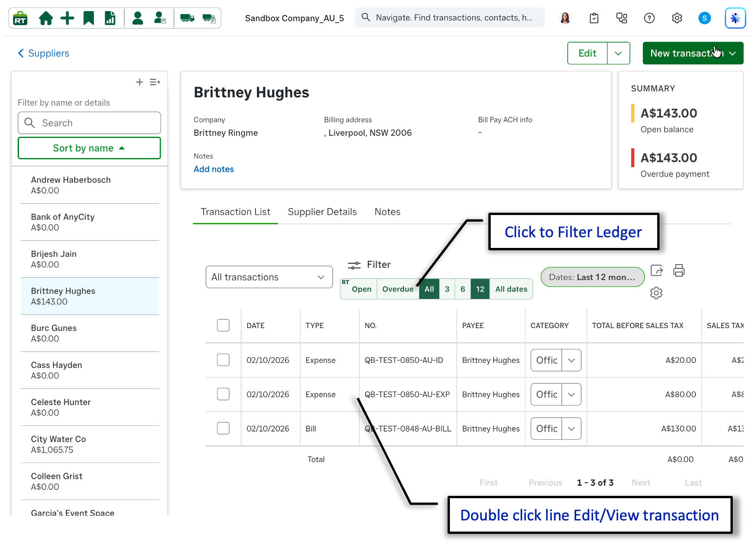Screen dimensions: 756x545
Task: Open reports document chart icon
Action: (110, 18)
